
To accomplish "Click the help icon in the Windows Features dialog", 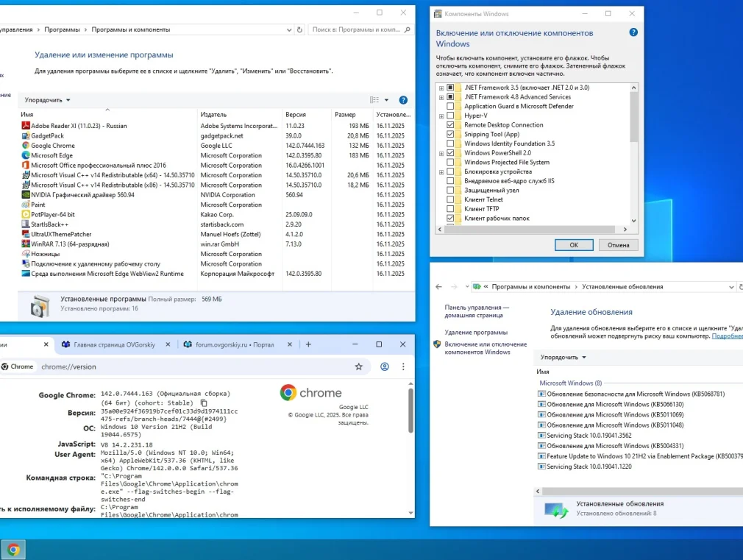I will (x=633, y=32).
